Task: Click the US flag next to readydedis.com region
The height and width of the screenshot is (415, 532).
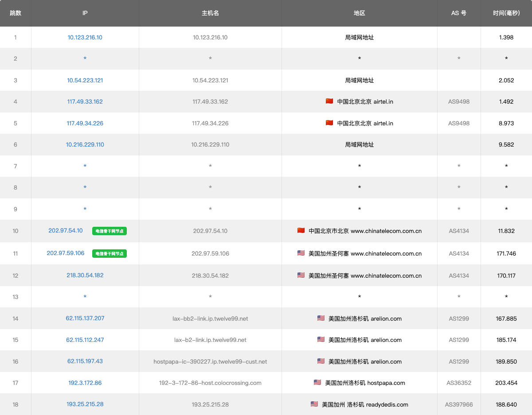Action: (314, 404)
